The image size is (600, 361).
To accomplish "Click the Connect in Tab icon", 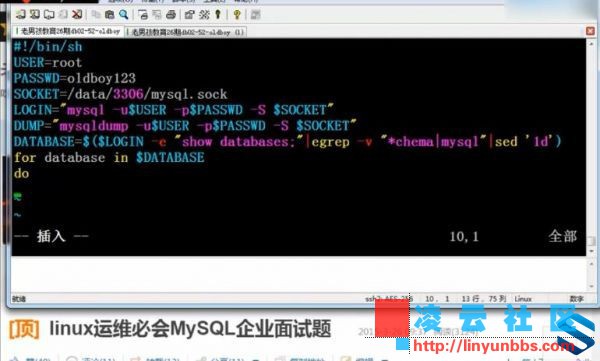I will pos(49,15).
